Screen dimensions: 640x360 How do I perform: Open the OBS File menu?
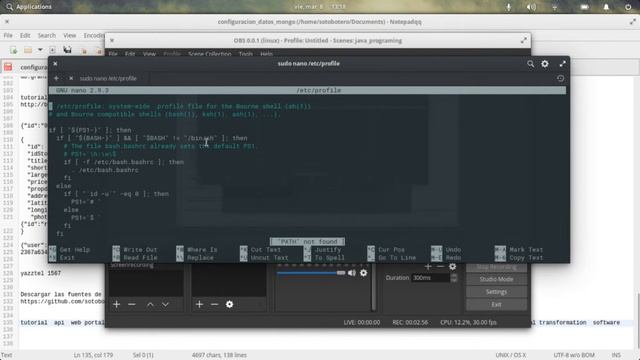point(113,54)
